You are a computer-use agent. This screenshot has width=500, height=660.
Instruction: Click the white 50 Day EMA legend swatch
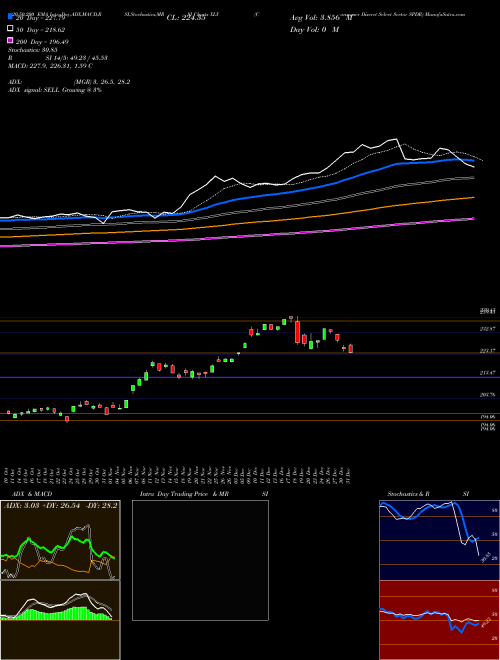tap(10, 29)
